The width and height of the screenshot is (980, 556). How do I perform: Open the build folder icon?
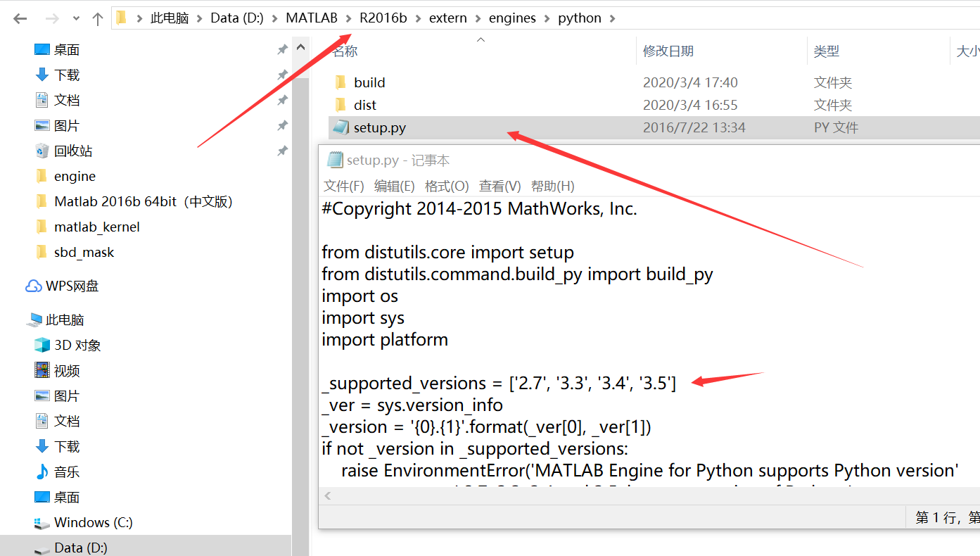pyautogui.click(x=340, y=82)
